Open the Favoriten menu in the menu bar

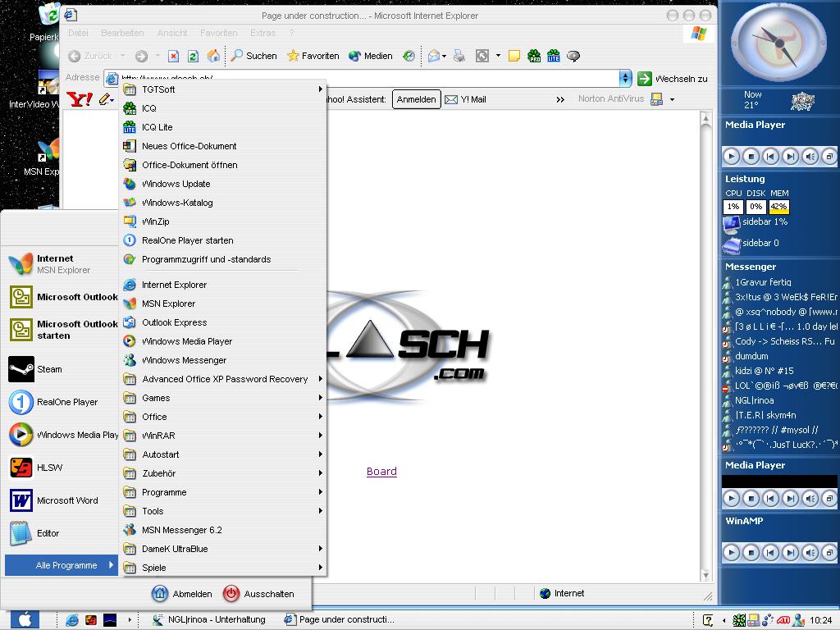click(x=218, y=33)
